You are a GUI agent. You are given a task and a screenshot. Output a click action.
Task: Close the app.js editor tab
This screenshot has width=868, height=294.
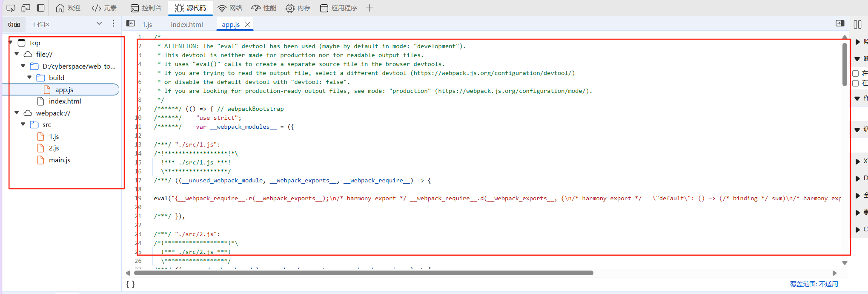click(247, 25)
